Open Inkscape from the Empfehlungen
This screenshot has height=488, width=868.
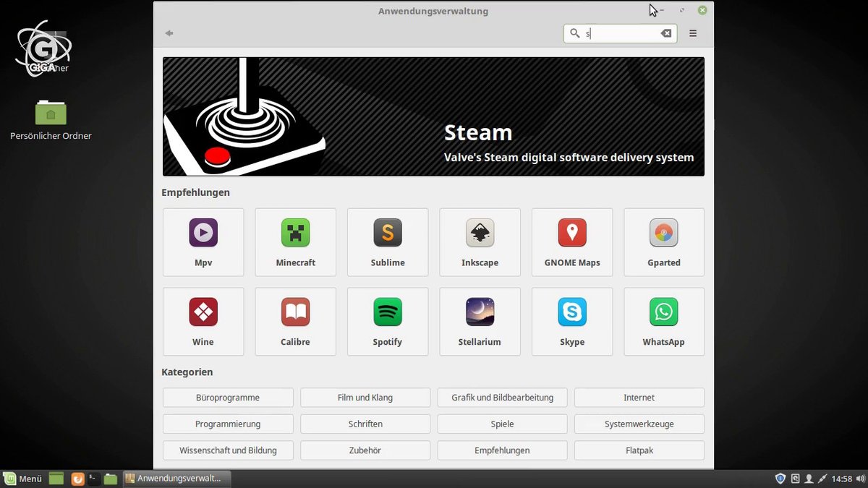(x=480, y=242)
